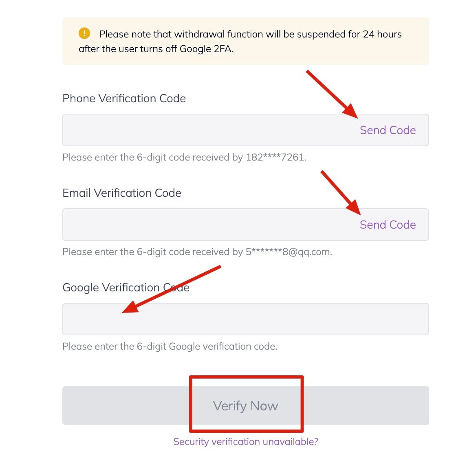
Task: Click the masked qq.com email address
Action: 289,252
